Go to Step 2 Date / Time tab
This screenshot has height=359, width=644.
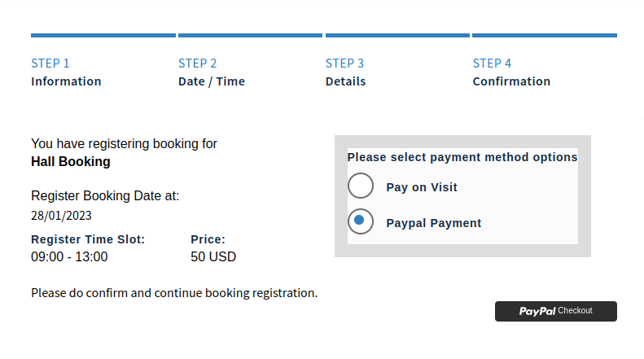pos(212,72)
